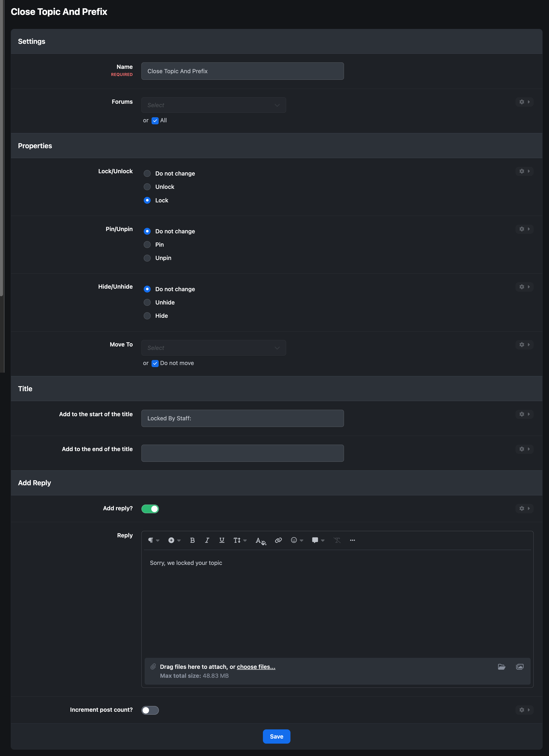Open gear options for Lock/Unlock row
The image size is (549, 756).
pos(524,171)
